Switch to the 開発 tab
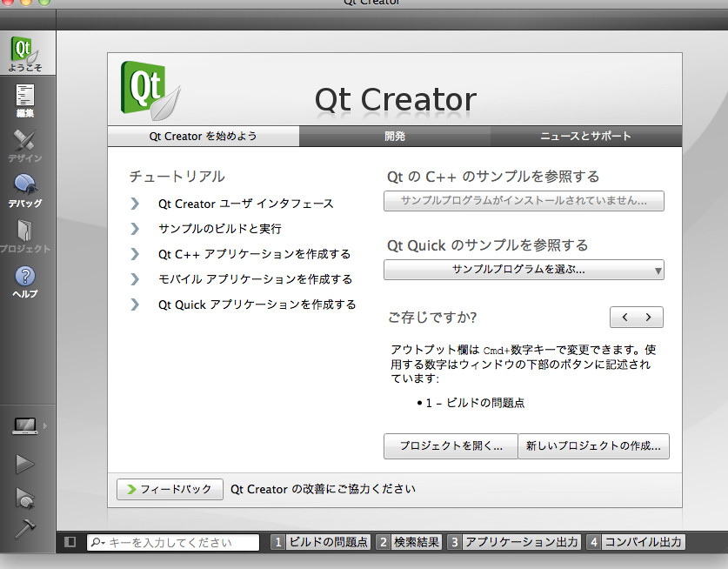The image size is (728, 569). pos(395,136)
